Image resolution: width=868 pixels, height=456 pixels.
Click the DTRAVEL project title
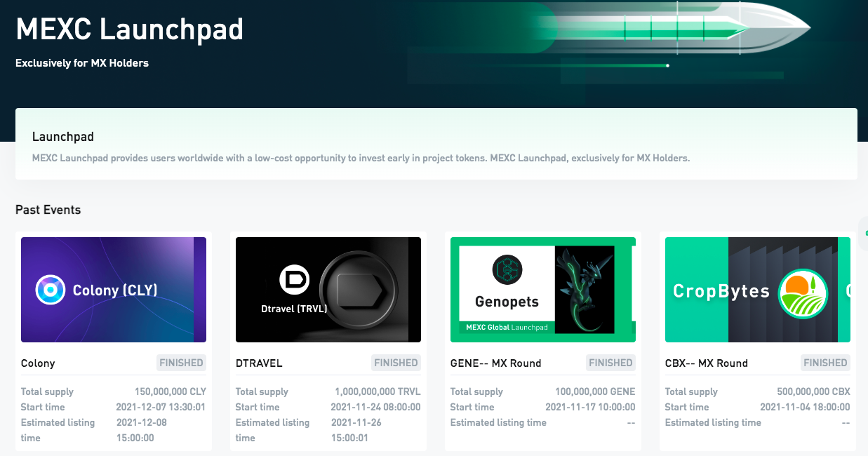coord(259,363)
